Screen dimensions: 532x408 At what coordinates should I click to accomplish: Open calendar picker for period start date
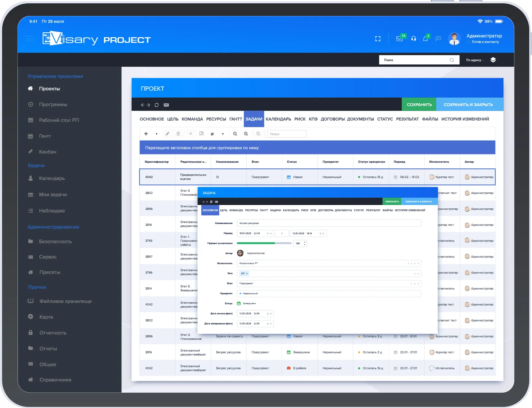267,233
